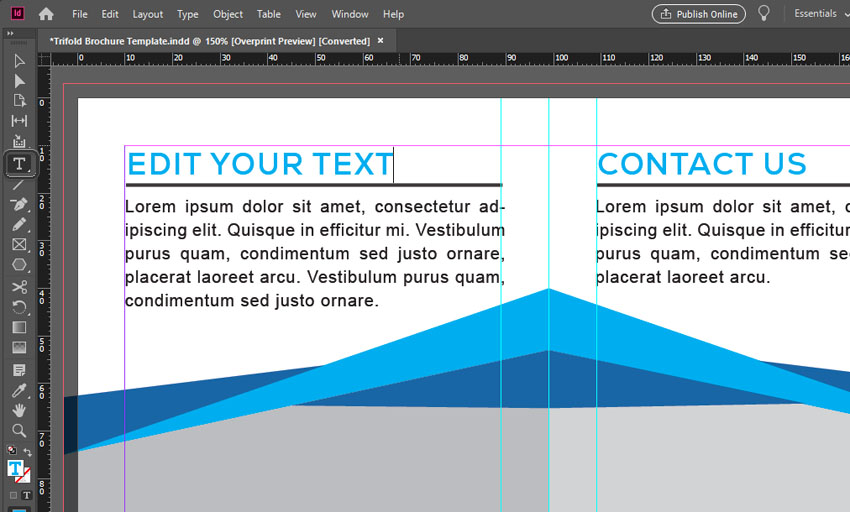Open the Object menu
The width and height of the screenshot is (850, 512).
pos(228,14)
